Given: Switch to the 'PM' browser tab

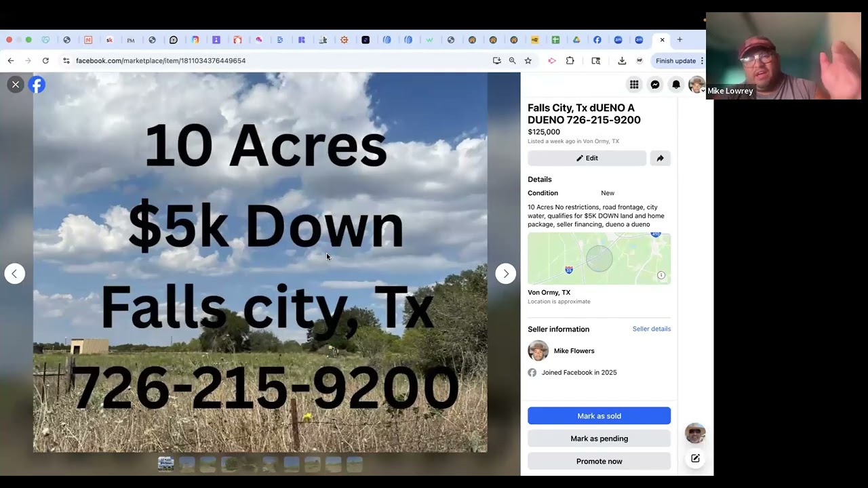Looking at the screenshot, I should pos(131,40).
